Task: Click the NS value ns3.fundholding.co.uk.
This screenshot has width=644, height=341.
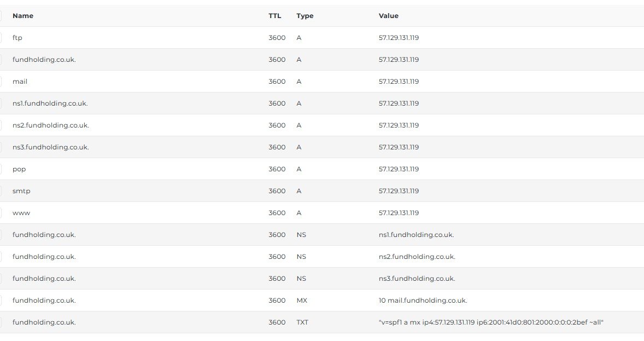Action: 417,279
